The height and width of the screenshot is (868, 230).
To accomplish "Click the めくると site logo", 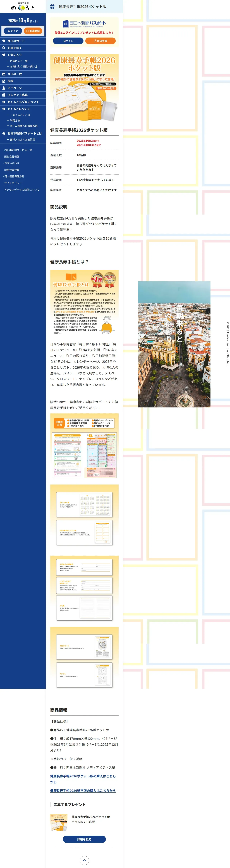I will tap(23, 6).
